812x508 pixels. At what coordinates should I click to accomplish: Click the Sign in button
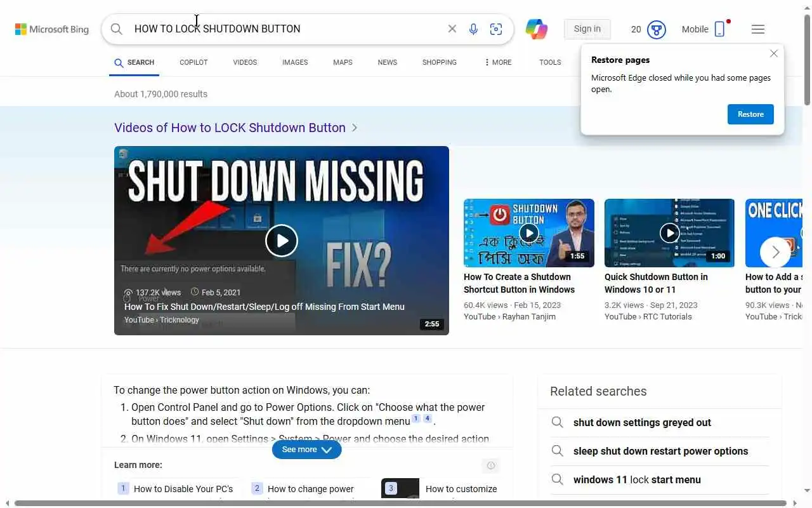point(587,29)
